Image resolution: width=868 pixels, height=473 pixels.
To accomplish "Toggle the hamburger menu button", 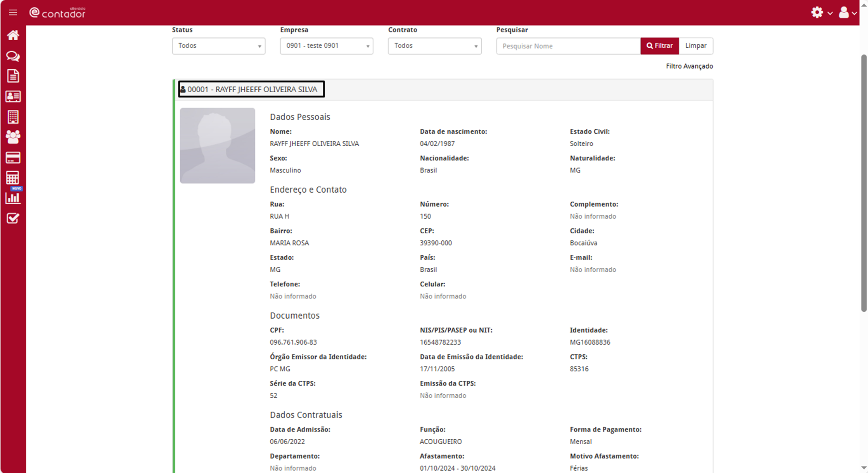I will 13,13.
